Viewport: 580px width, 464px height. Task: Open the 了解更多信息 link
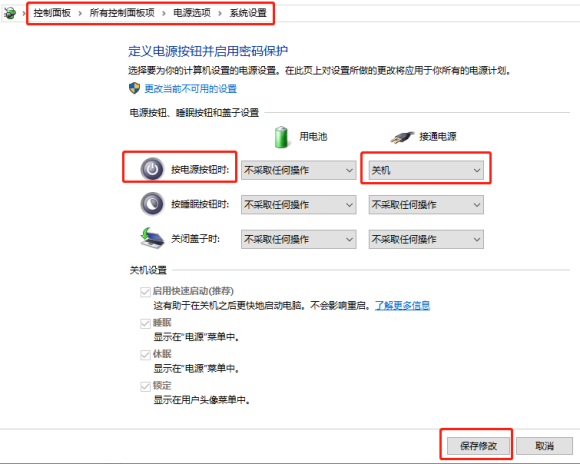coord(402,306)
